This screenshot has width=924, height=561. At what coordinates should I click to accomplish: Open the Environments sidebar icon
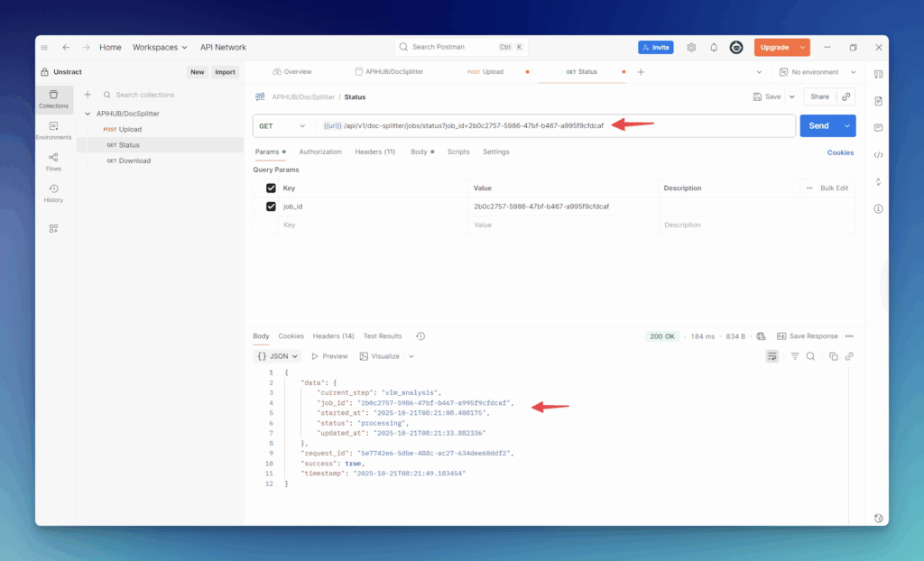tap(53, 131)
